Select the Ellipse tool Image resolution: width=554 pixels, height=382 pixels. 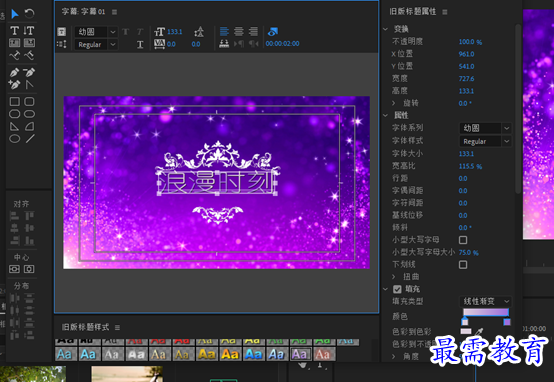coord(14,139)
